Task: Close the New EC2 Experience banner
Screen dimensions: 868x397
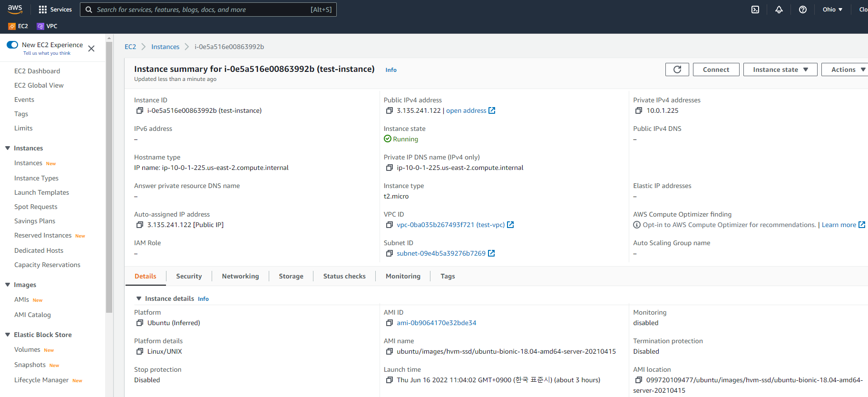Action: tap(91, 49)
